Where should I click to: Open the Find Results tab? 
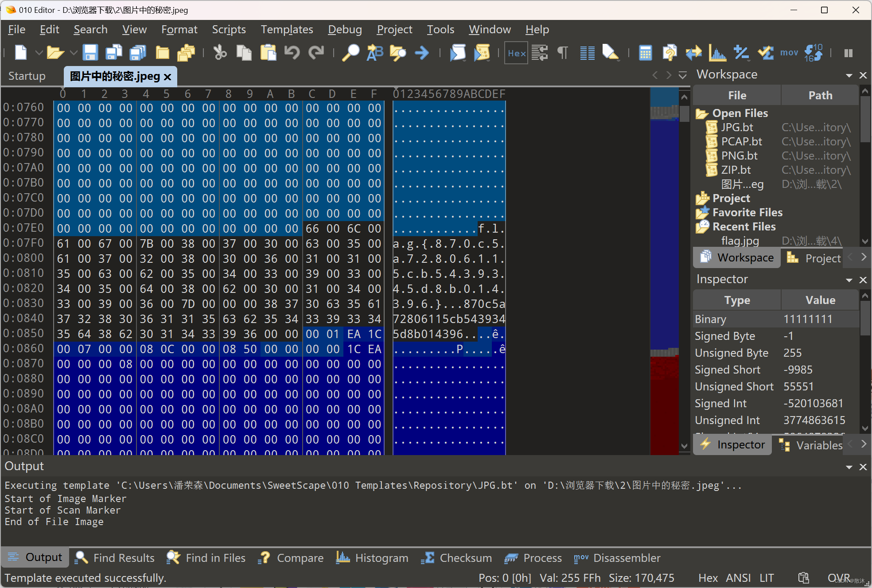tap(115, 557)
